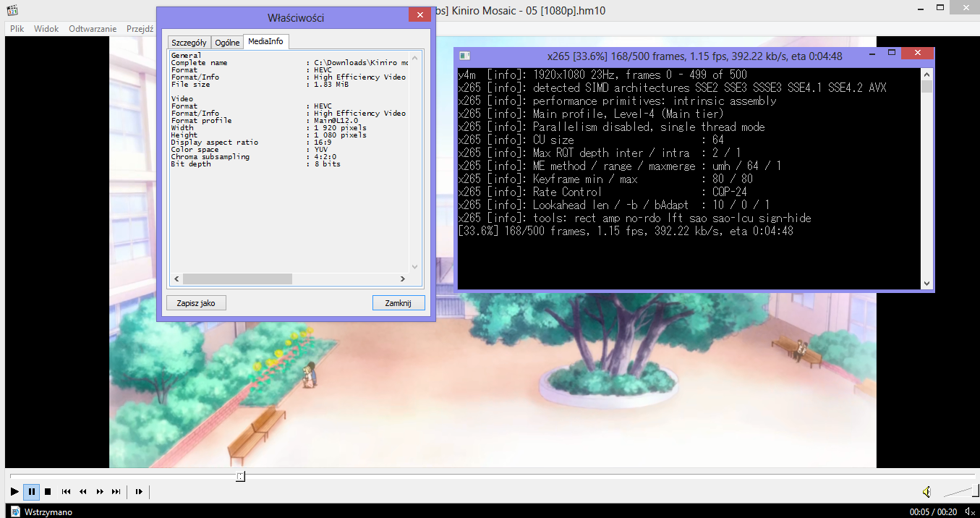The width and height of the screenshot is (980, 518).
Task: Open the Plik menu
Action: click(x=17, y=29)
